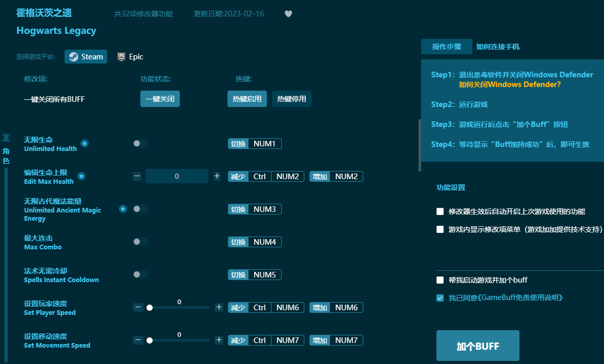Click star icon beside Unlimited Health
The image size is (604, 364).
85,143
